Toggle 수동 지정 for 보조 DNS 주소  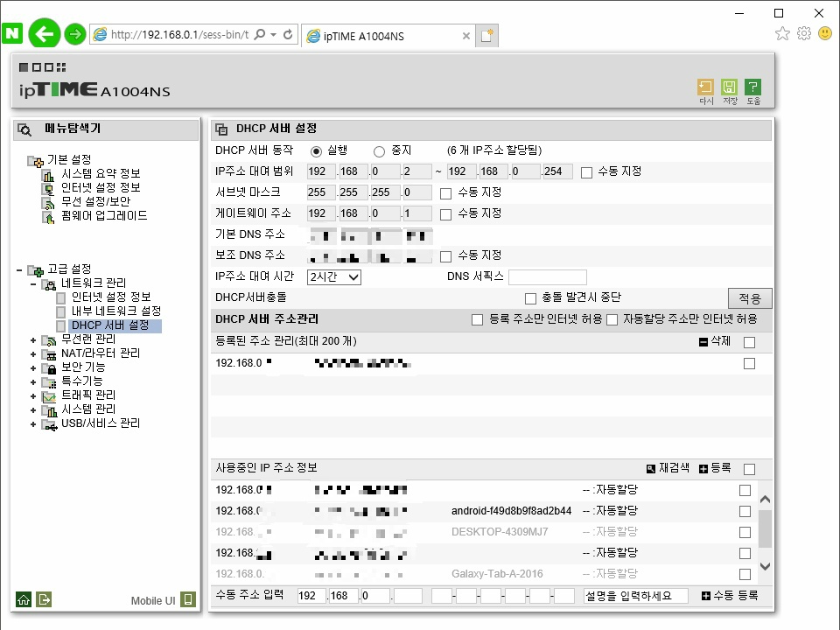pyautogui.click(x=445, y=256)
